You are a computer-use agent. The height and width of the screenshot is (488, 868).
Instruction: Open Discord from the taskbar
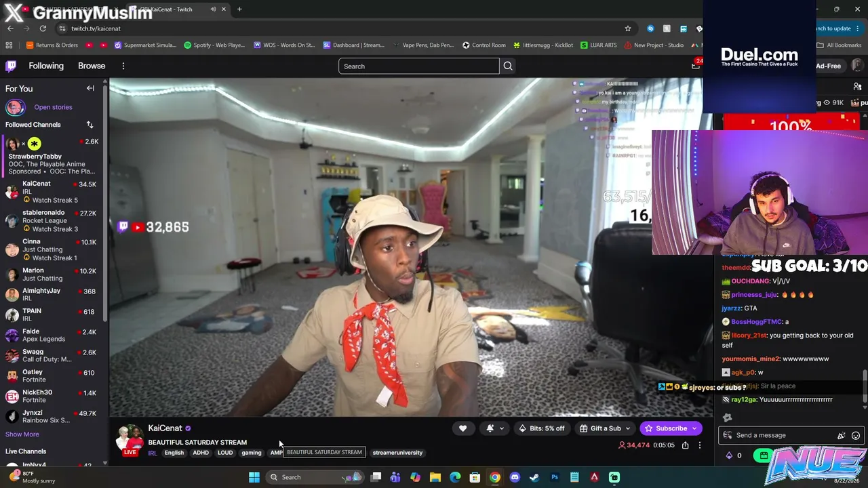coord(515,477)
